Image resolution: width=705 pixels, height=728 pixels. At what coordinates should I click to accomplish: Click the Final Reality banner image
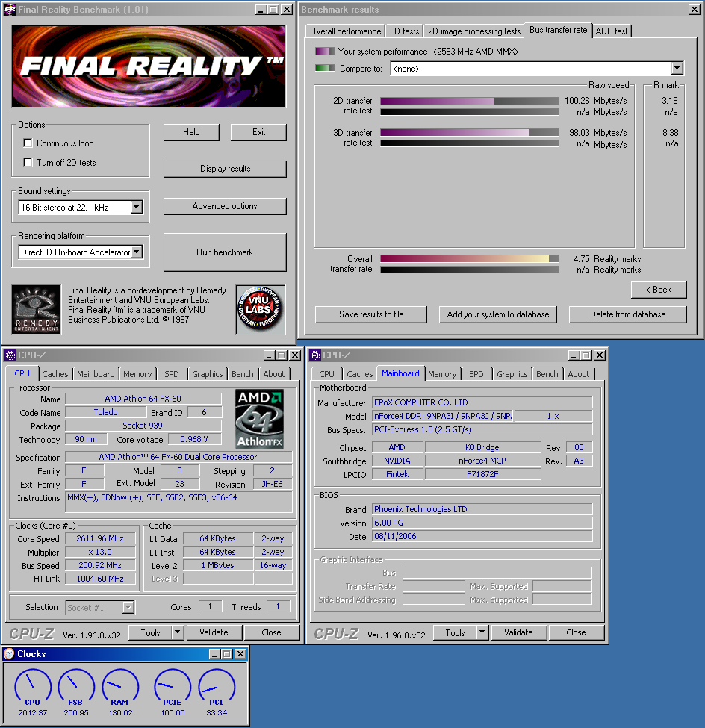(149, 66)
